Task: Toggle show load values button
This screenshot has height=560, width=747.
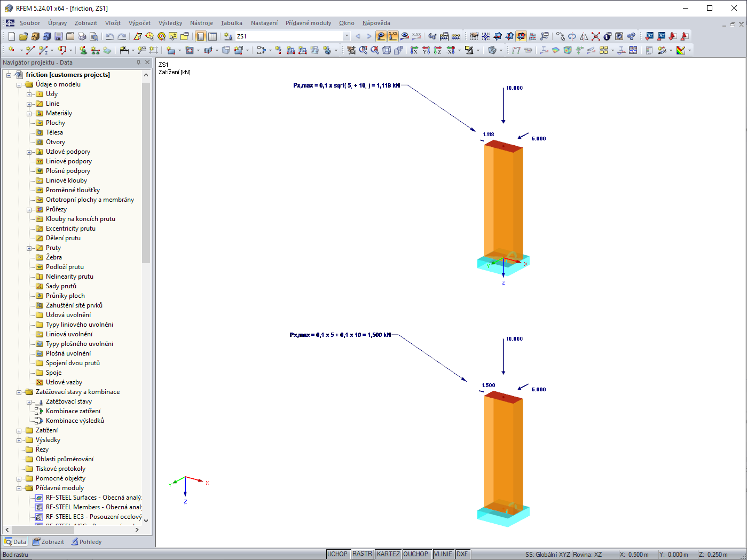Action: tap(393, 36)
